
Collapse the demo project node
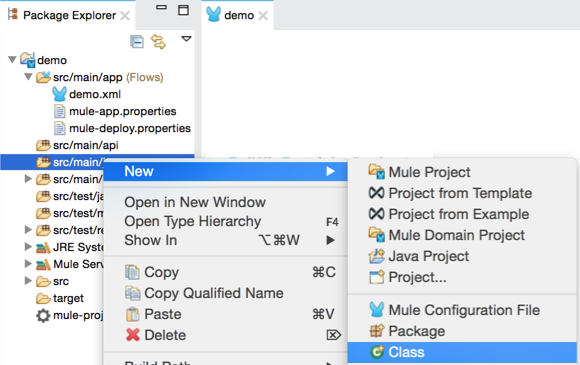point(12,60)
